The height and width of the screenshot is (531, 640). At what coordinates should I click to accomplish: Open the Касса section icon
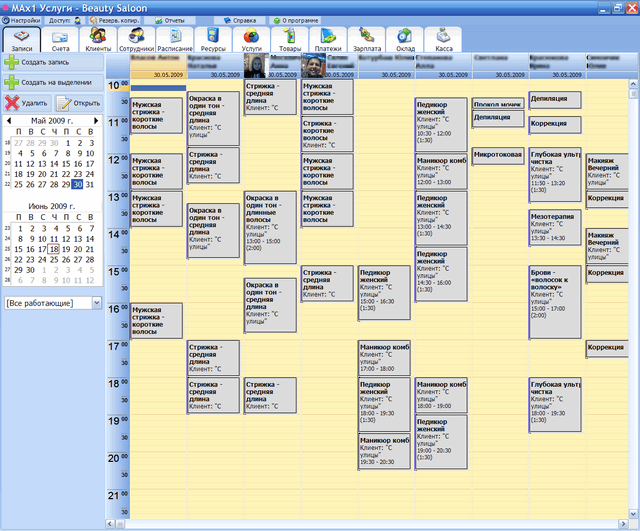click(443, 40)
